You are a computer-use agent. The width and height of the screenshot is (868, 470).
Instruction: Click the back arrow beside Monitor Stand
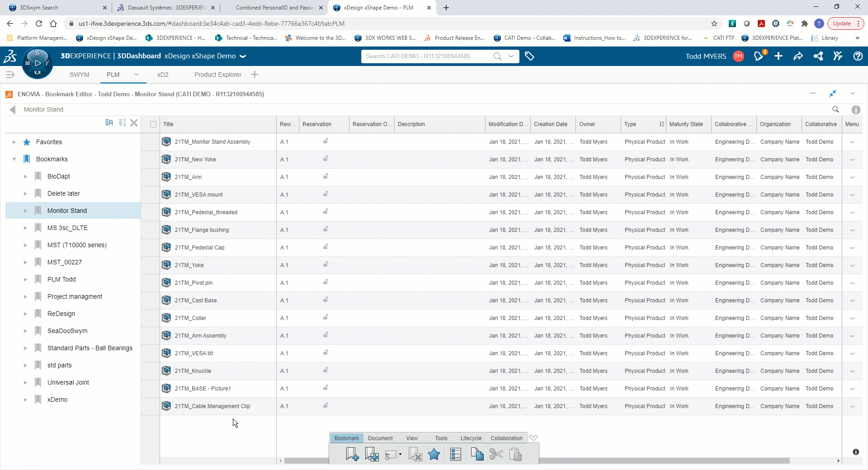point(13,109)
